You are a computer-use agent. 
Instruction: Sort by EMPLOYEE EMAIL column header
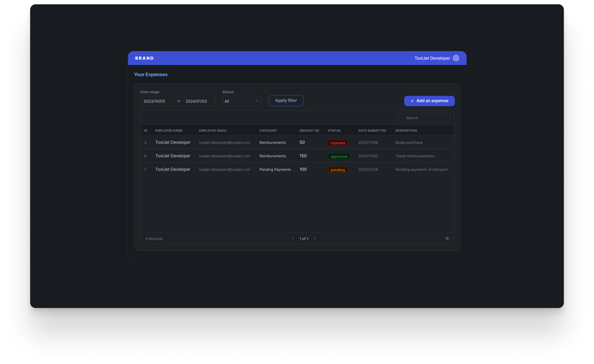coord(213,131)
